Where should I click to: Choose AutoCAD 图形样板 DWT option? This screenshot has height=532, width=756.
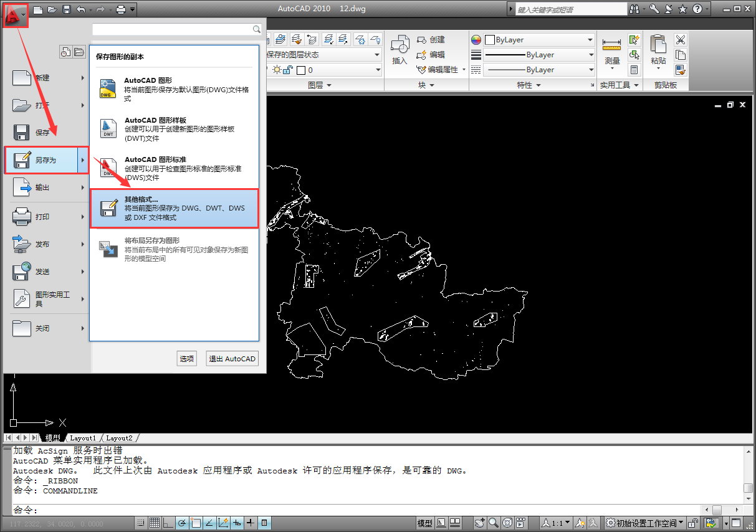tap(175, 129)
